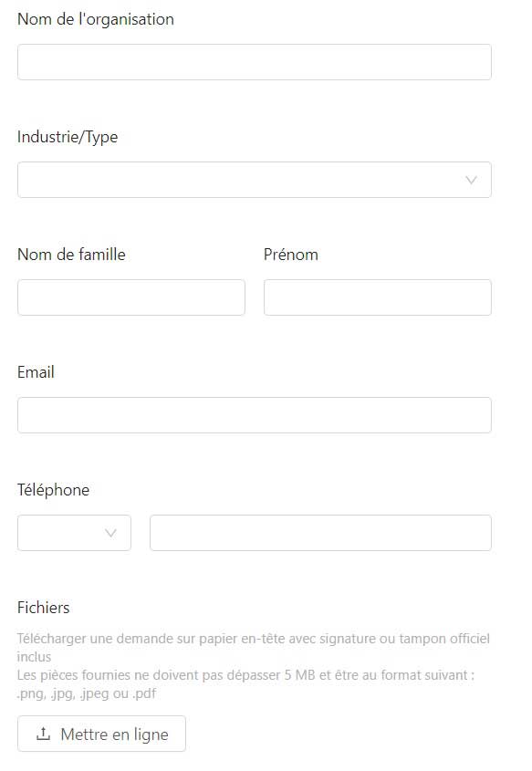
Task: Click the "Nom de famille" label text
Action: pos(72,255)
